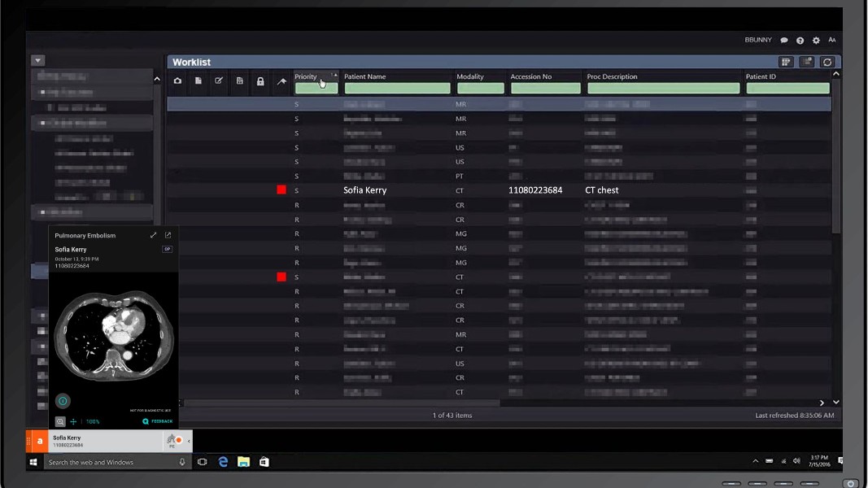868x488 pixels.
Task: Open the chat messages icon
Action: (x=784, y=41)
